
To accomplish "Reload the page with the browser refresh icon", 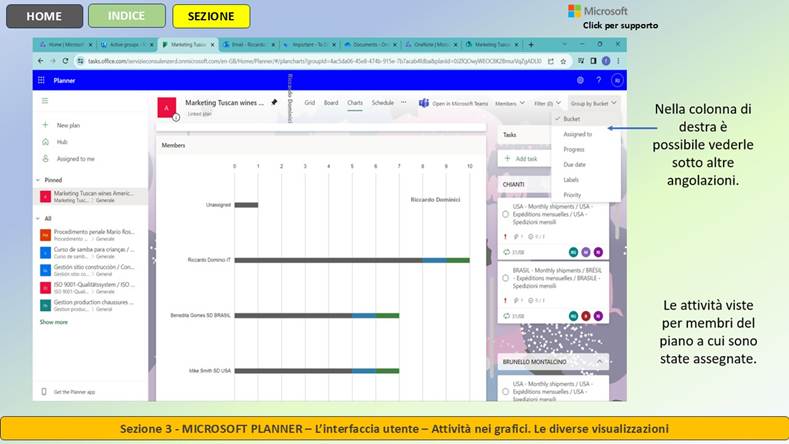I will tap(65, 61).
